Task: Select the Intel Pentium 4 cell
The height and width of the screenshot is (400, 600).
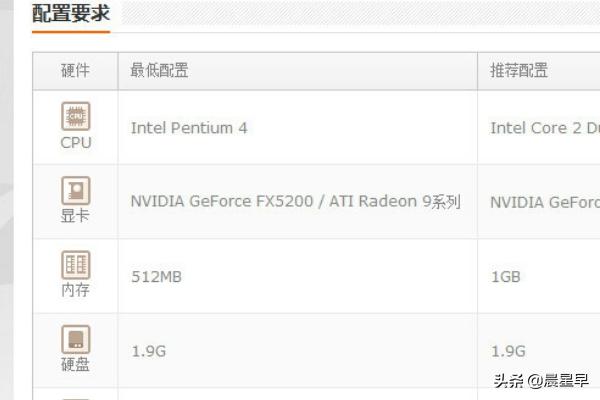Action: point(189,128)
